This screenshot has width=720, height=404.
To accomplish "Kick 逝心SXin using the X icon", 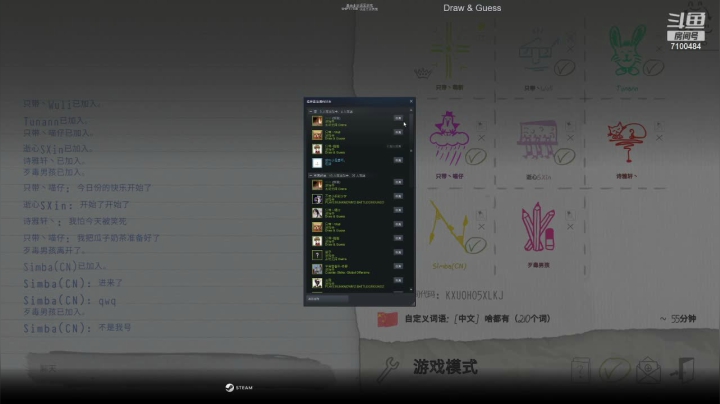I will tap(570, 138).
